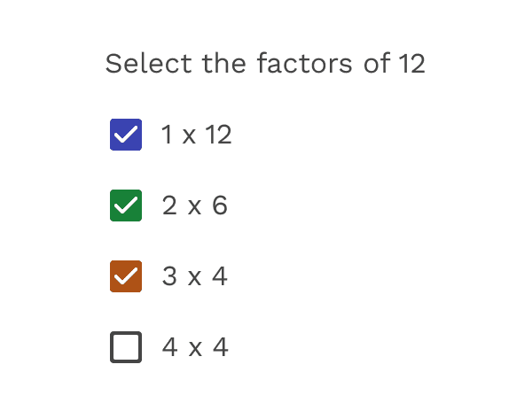Viewport: 532px width, 411px height.
Task: Uncheck the orange 3 x 4 checkbox
Action: click(x=126, y=276)
